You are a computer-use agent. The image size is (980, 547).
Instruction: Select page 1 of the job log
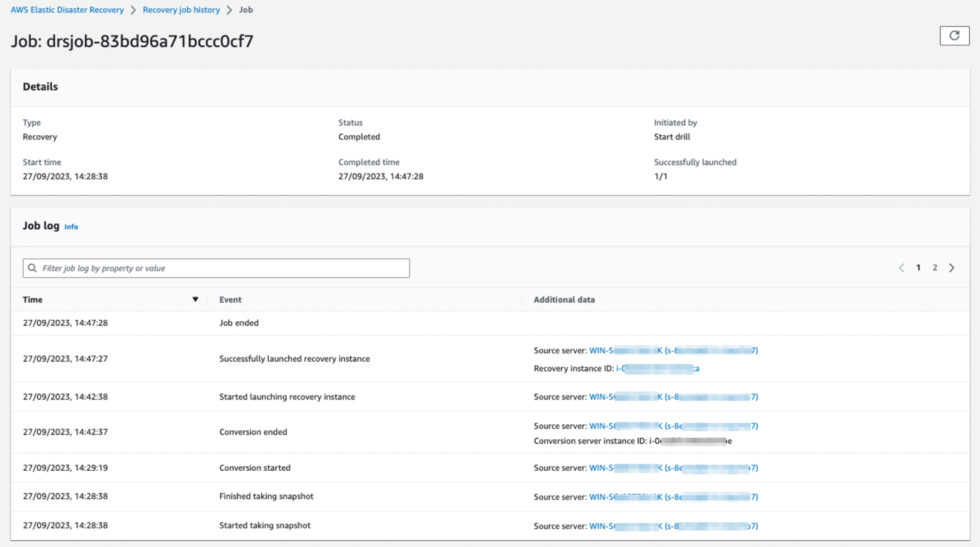click(918, 268)
